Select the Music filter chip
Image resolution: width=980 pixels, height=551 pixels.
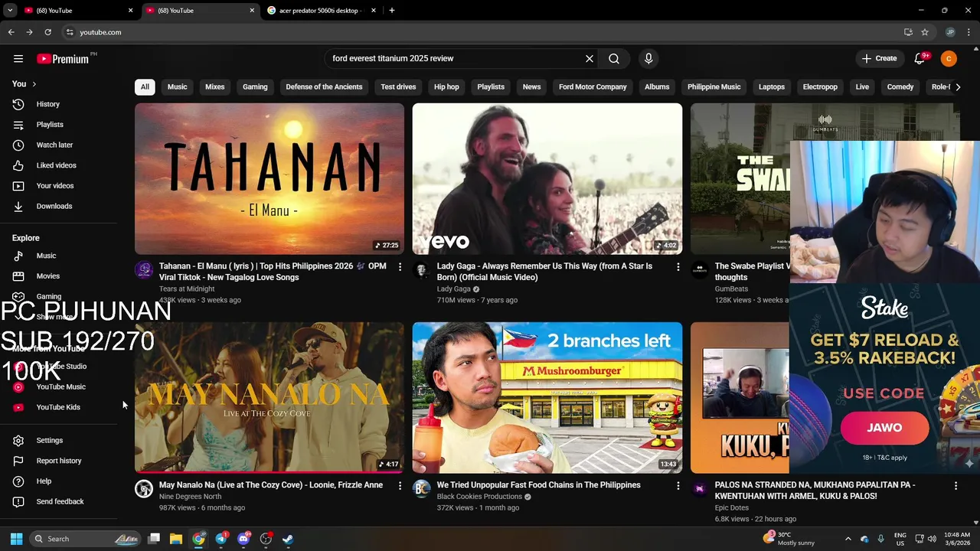pyautogui.click(x=177, y=87)
